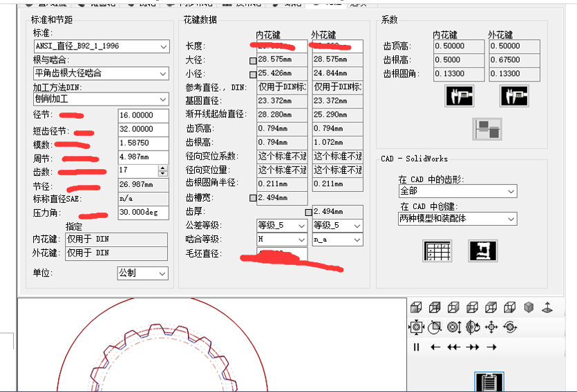
Task: Open 内花键 公差等级 等级_5 dropdown
Action: click(282, 226)
